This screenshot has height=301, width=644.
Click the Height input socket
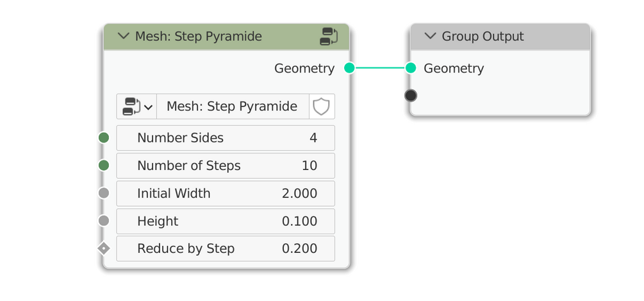click(104, 221)
